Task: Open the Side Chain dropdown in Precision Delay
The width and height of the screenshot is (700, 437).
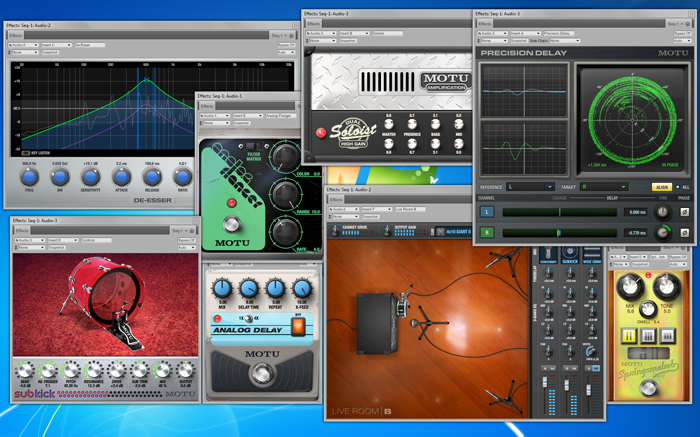Action: (x=564, y=41)
